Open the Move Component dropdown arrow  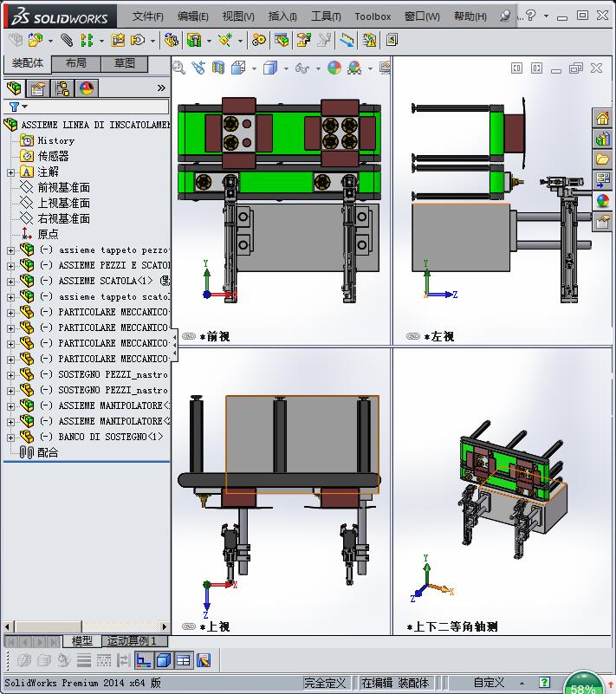pyautogui.click(x=152, y=42)
